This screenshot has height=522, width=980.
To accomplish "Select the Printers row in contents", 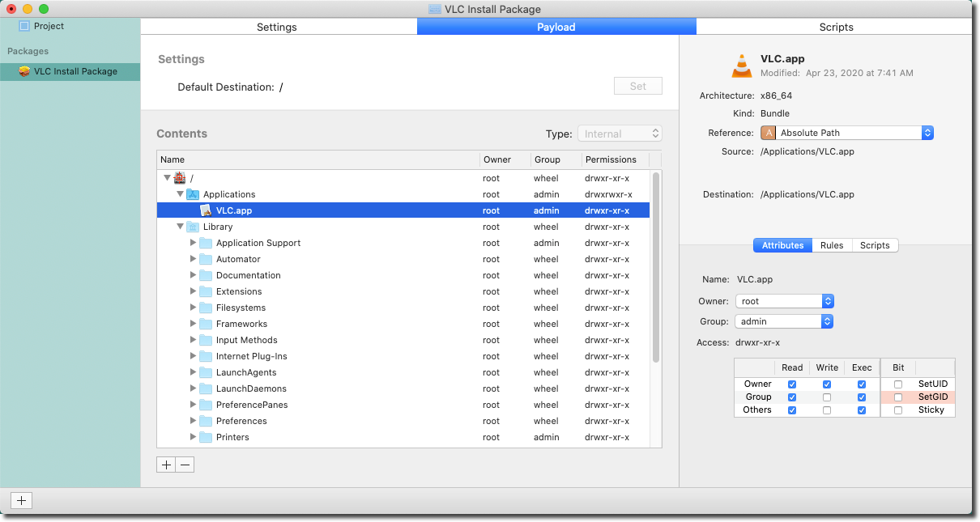I will click(403, 437).
